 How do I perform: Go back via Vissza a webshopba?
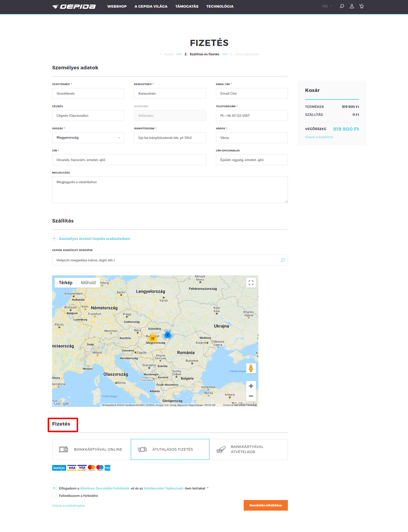[x=68, y=506]
